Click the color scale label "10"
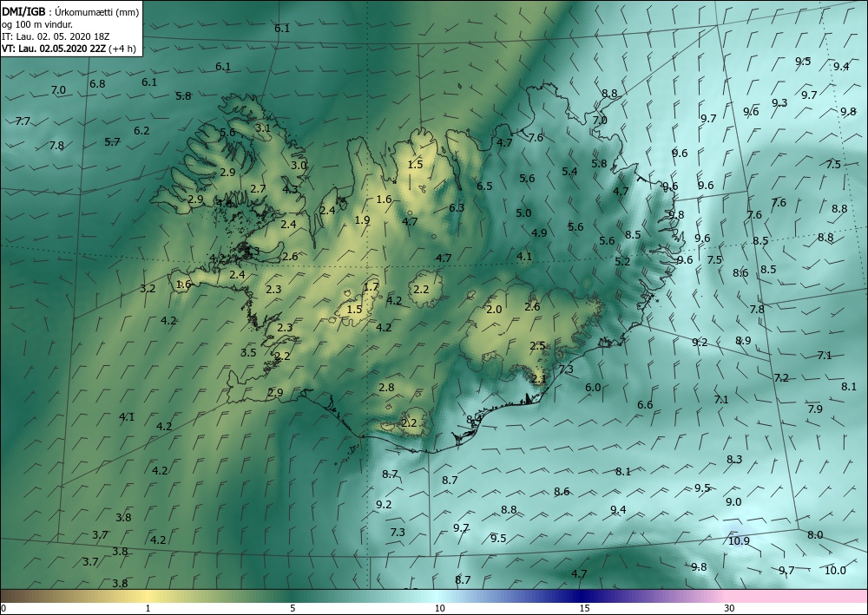This screenshot has height=615, width=868. [x=439, y=608]
